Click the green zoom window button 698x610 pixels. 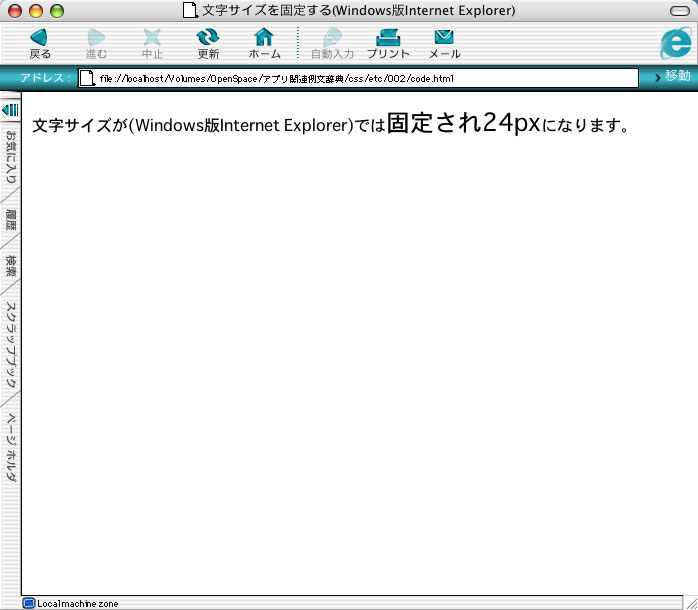tap(57, 11)
